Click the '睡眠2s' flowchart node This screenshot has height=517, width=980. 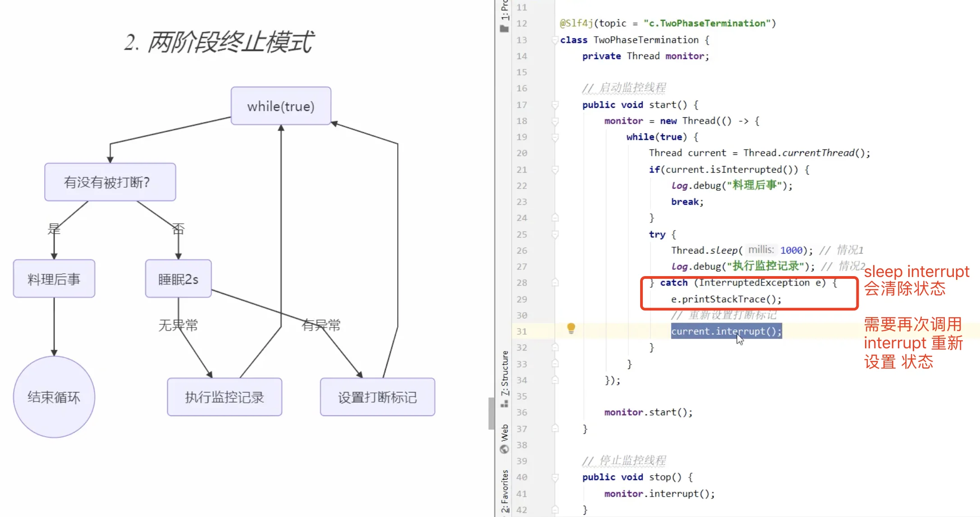tap(178, 279)
